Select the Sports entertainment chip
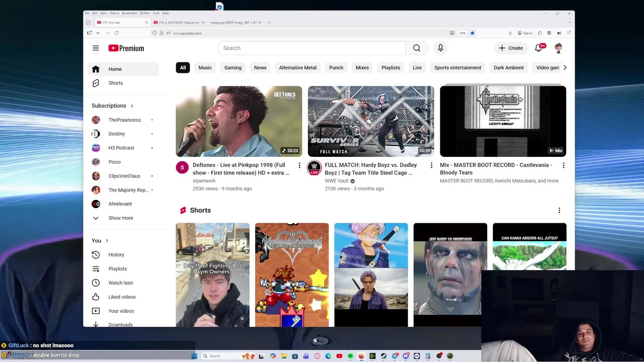The image size is (644, 362). pyautogui.click(x=458, y=67)
